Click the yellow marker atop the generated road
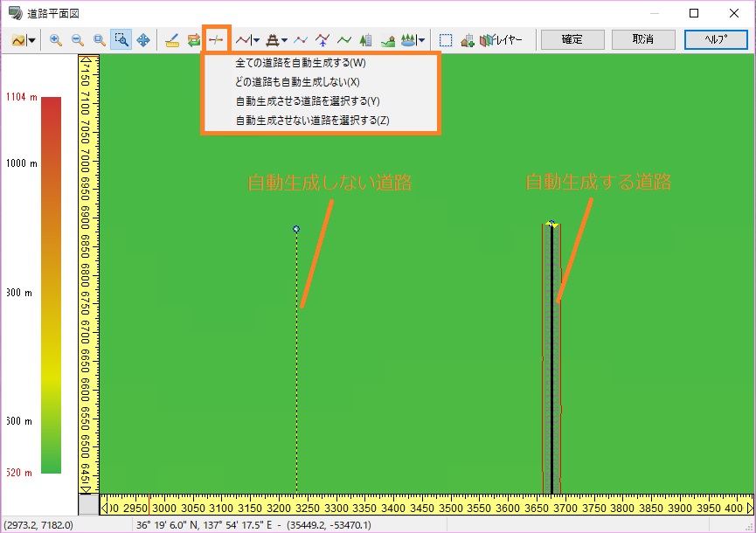 [x=551, y=224]
